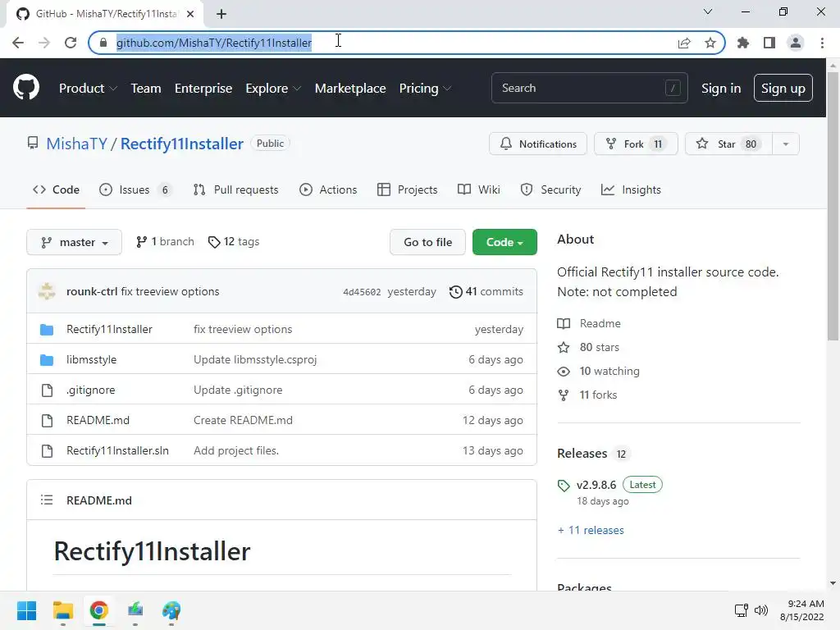The height and width of the screenshot is (630, 840).
Task: Bookmark the page with the star icon
Action: click(x=710, y=43)
